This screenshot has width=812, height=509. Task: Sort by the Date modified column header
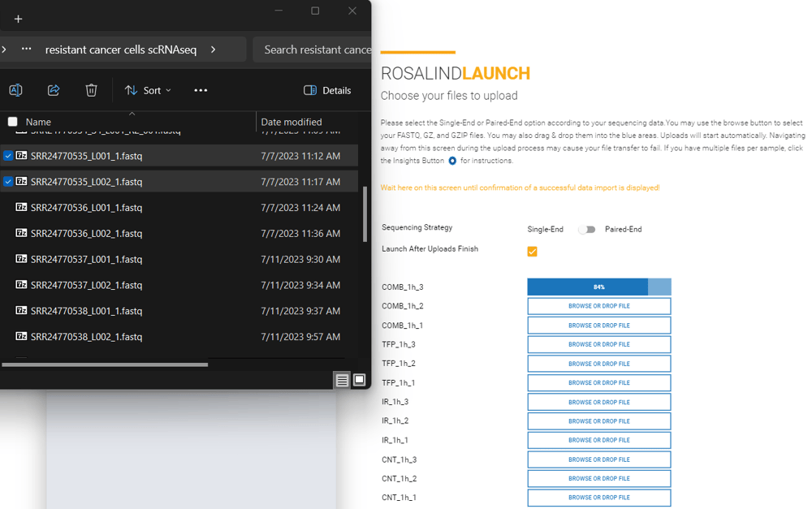coord(291,123)
